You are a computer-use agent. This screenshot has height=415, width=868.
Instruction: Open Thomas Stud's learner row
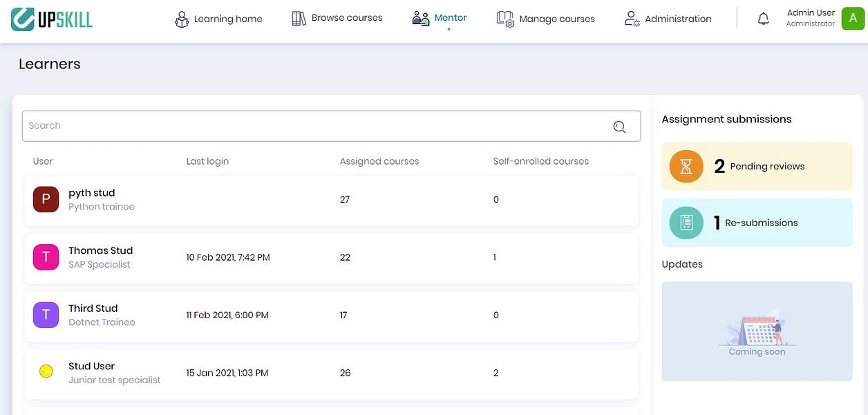(x=331, y=257)
